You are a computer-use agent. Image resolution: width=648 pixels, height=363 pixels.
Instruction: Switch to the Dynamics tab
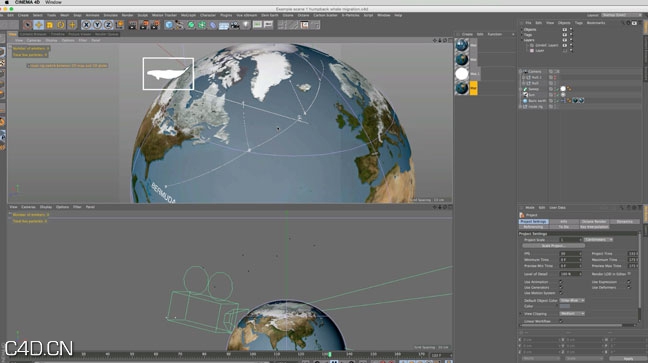point(624,222)
